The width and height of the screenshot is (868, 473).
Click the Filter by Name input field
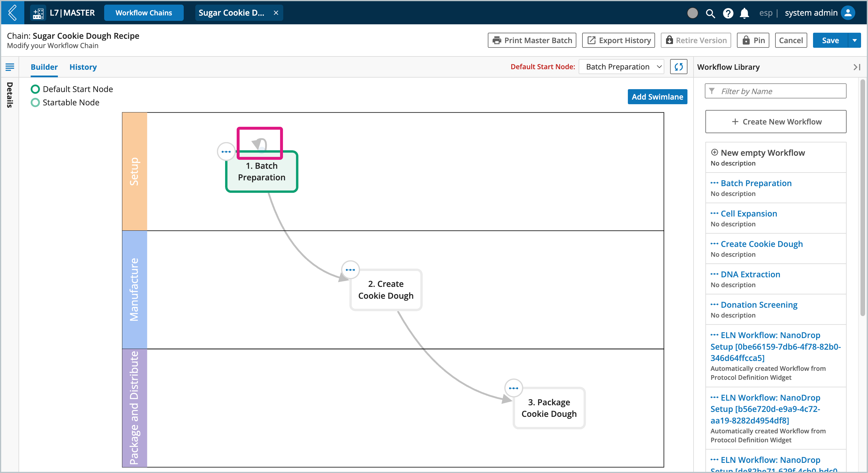coord(777,91)
